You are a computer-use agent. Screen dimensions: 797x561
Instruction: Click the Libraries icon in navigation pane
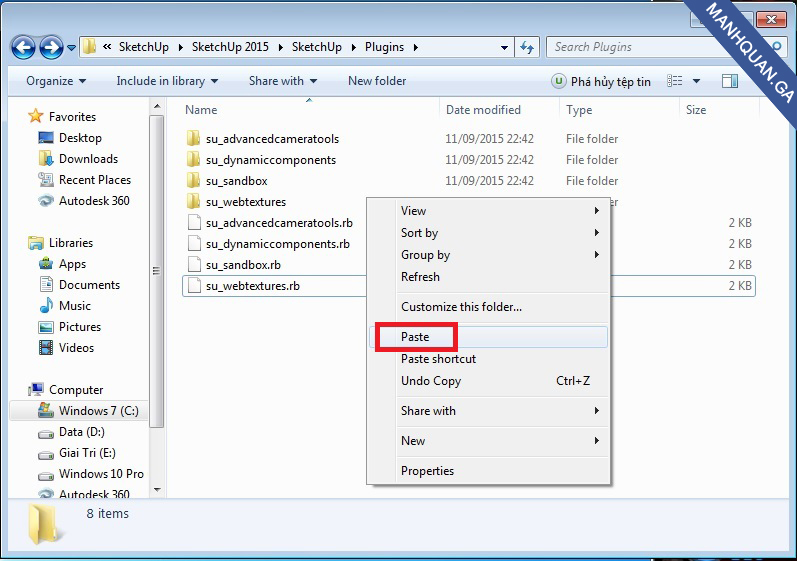pos(36,243)
